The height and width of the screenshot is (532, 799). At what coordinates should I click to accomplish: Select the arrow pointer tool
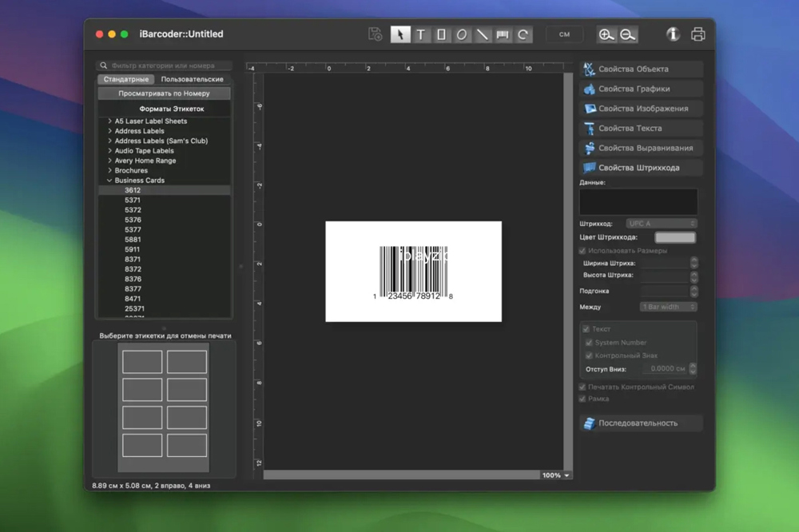[400, 34]
